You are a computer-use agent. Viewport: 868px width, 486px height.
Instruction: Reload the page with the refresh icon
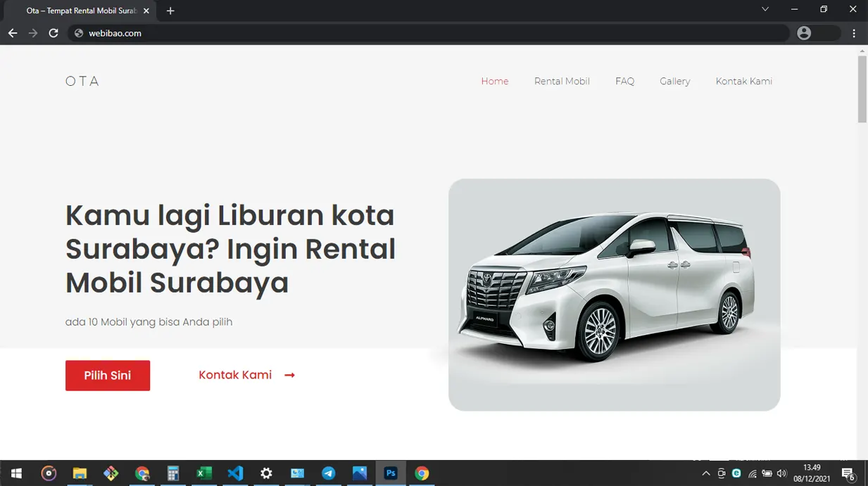(x=54, y=33)
